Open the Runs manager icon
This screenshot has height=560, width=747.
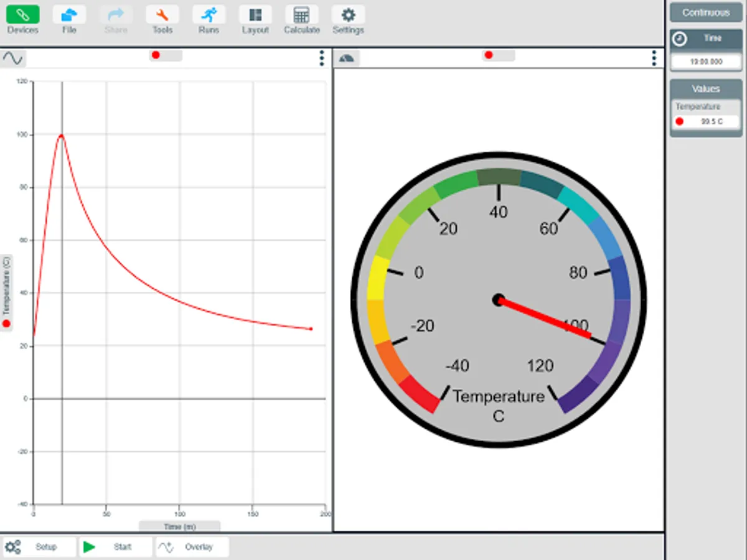click(209, 15)
